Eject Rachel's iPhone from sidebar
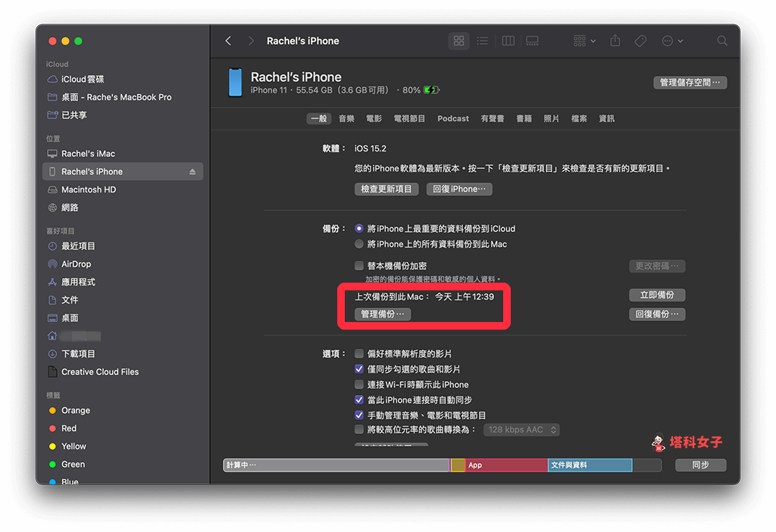This screenshot has width=776, height=532. point(192,172)
